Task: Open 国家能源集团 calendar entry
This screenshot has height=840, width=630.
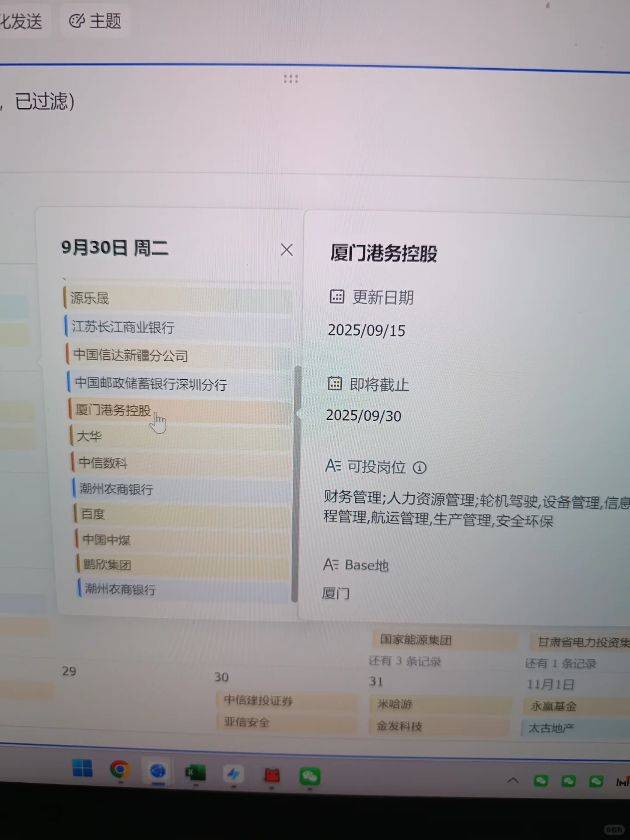Action: pyautogui.click(x=444, y=640)
